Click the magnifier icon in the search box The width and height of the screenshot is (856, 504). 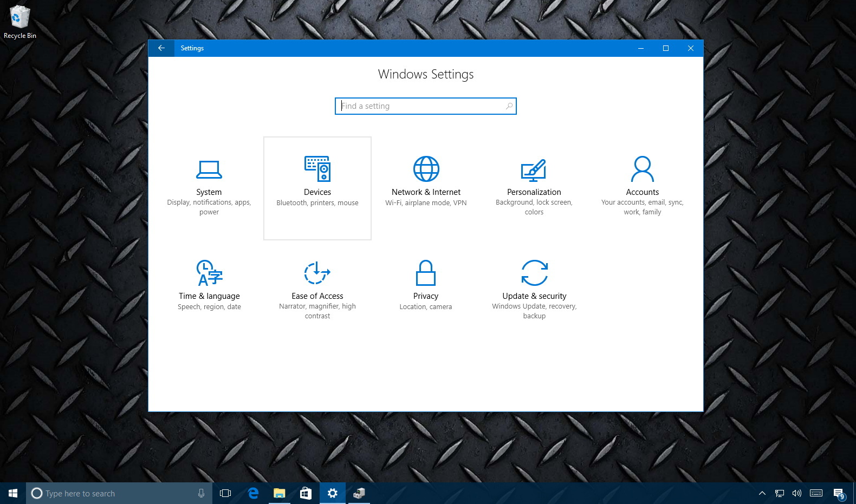(x=509, y=106)
